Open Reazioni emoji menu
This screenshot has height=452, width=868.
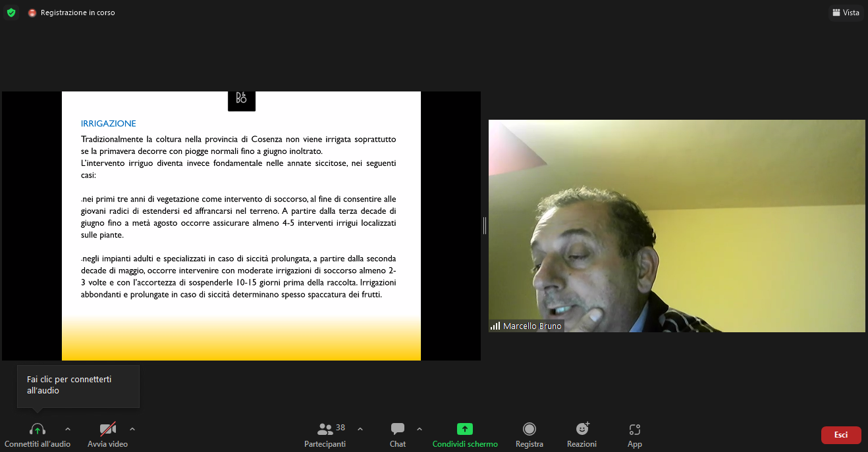coord(582,435)
